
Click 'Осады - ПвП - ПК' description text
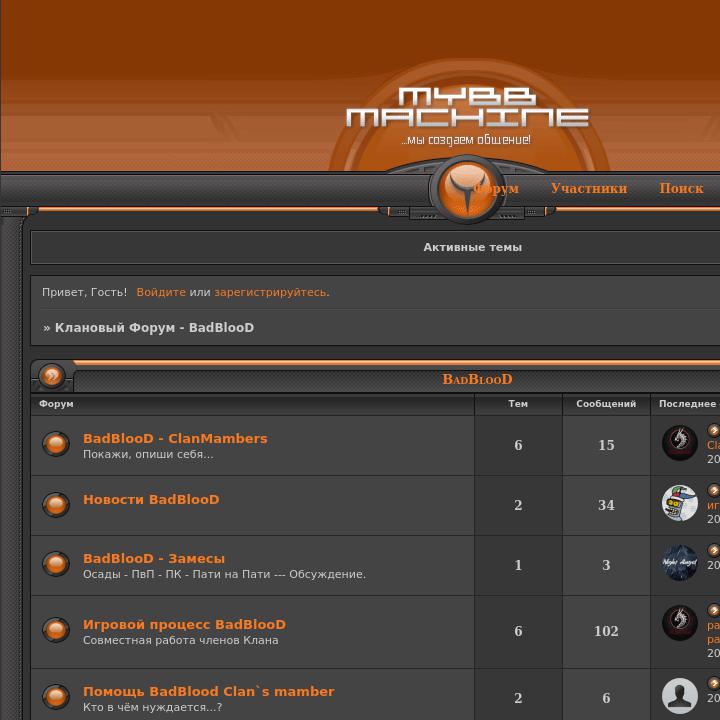coord(224,574)
